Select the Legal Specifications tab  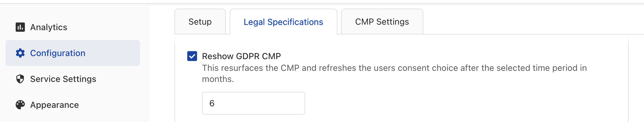pos(283,22)
